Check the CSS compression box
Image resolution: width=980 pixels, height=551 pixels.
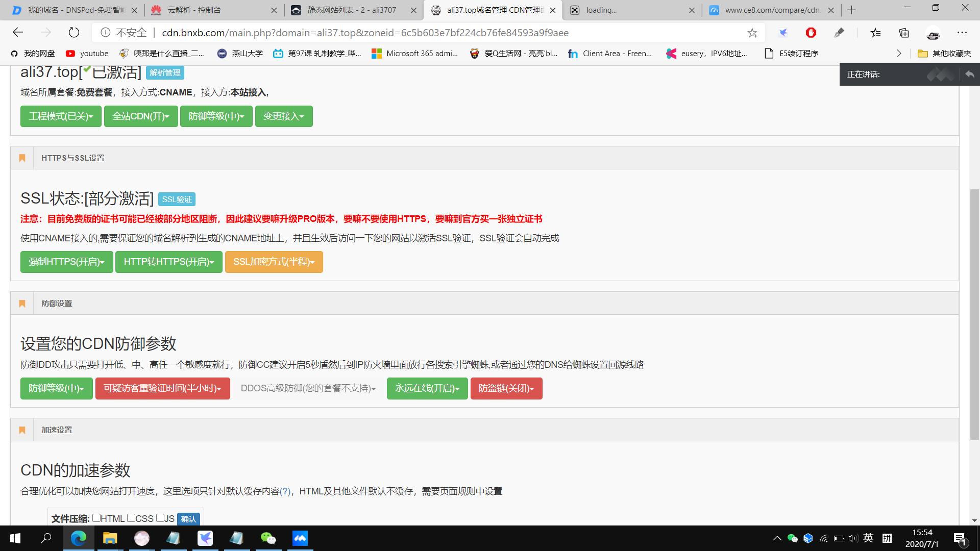click(x=131, y=518)
